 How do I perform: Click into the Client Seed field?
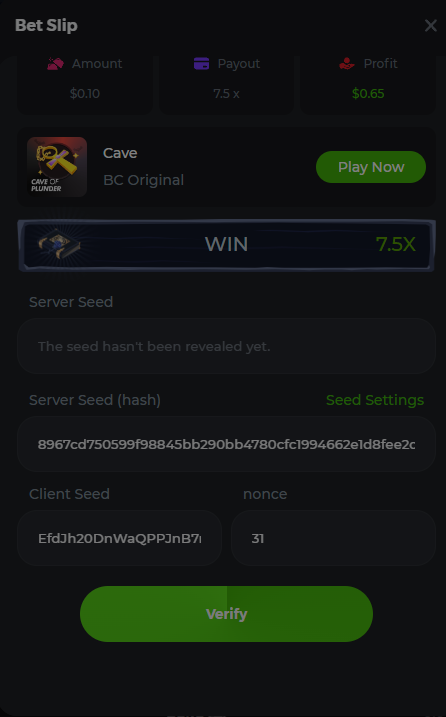pyautogui.click(x=119, y=538)
